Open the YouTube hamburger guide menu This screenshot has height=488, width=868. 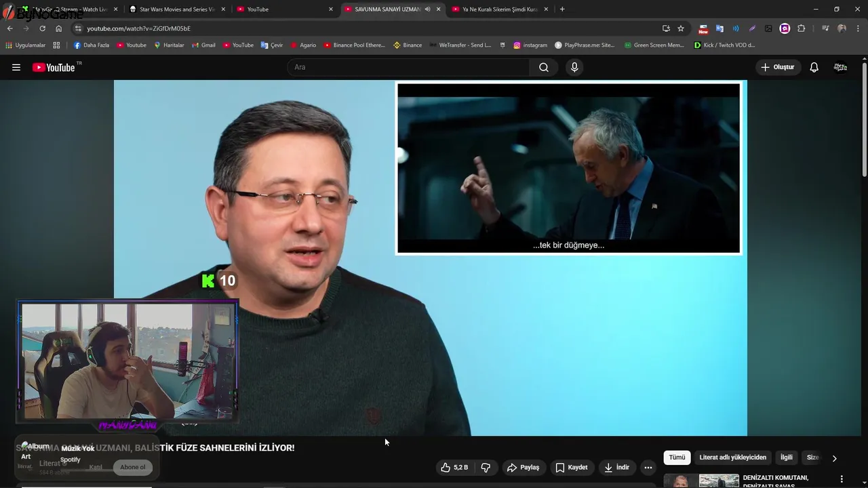click(16, 67)
